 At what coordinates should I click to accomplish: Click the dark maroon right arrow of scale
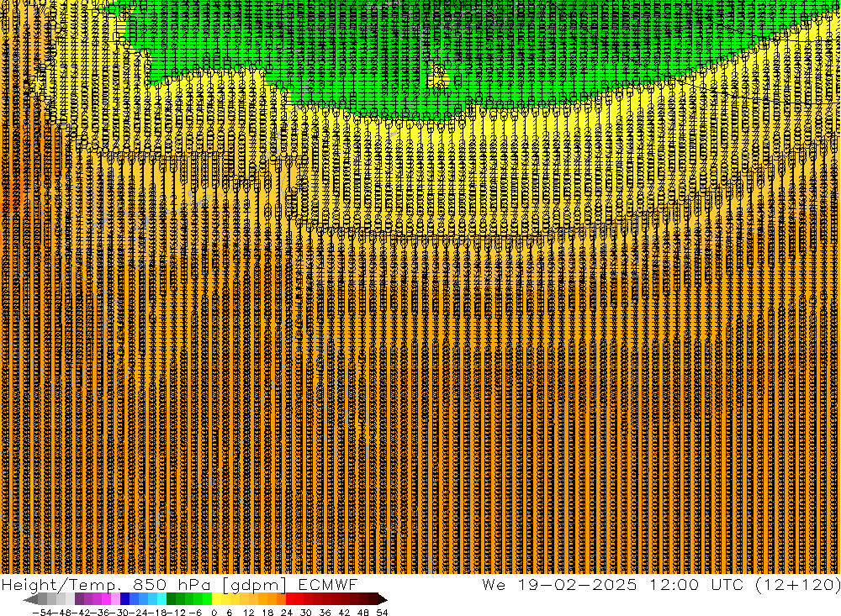[x=383, y=599]
